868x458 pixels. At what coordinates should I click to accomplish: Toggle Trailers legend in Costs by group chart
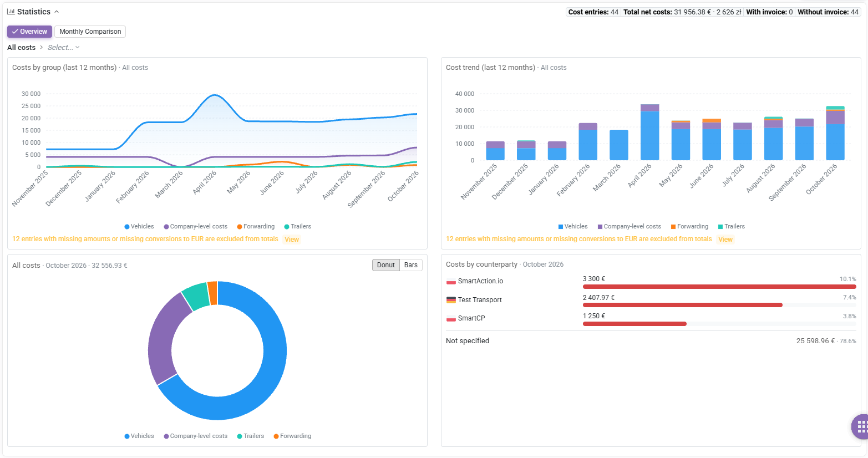click(x=297, y=226)
